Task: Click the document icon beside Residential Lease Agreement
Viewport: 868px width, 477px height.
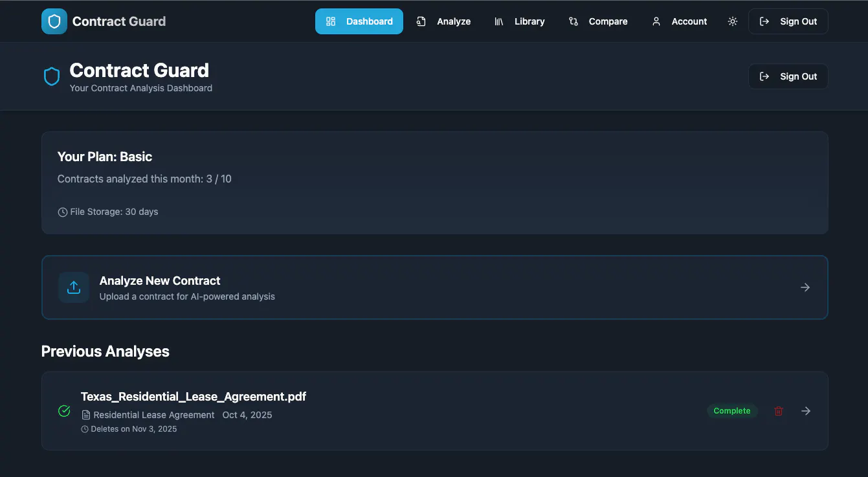Action: pos(86,415)
